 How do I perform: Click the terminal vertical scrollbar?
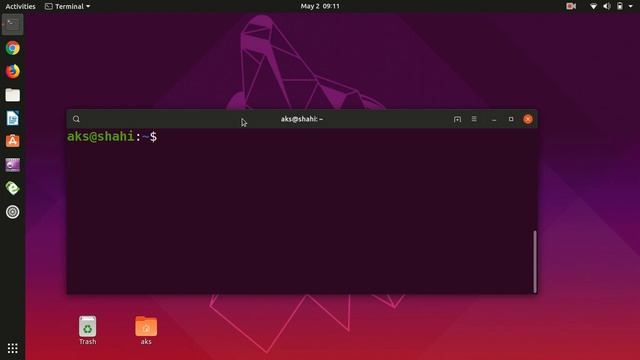point(535,262)
